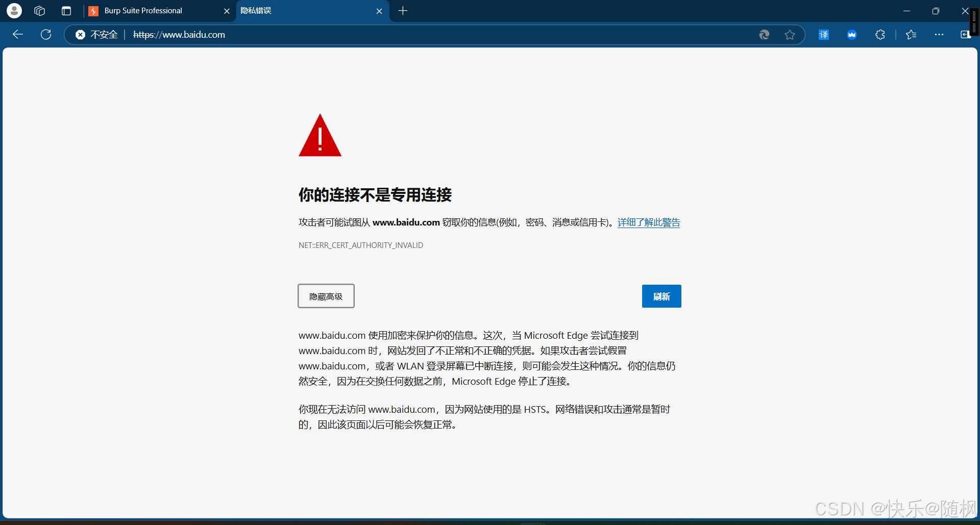This screenshot has width=980, height=525.
Task: Open the browser profile avatar
Action: (x=14, y=11)
